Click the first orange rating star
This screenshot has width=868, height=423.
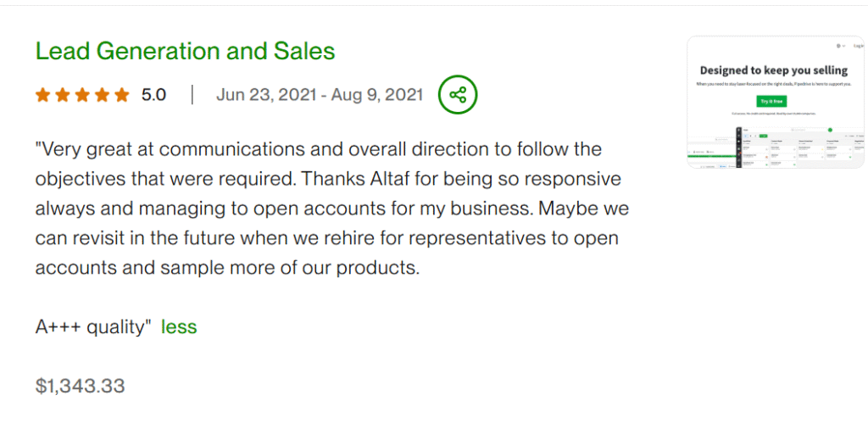42,95
